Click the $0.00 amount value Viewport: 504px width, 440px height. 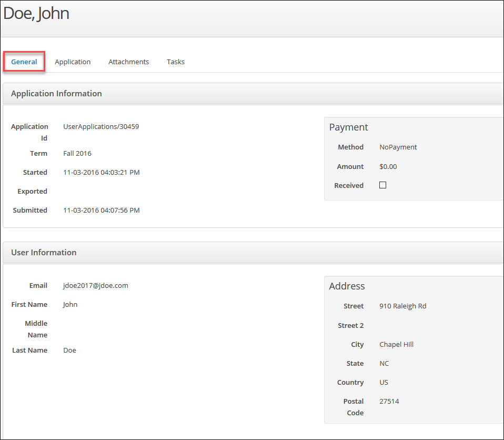[388, 167]
